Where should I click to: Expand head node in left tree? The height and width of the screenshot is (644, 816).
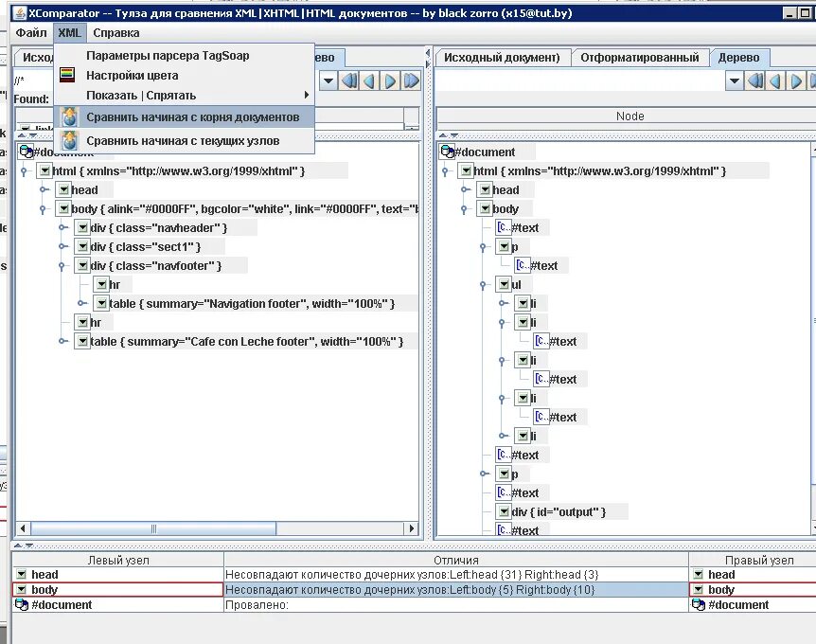coord(44,190)
